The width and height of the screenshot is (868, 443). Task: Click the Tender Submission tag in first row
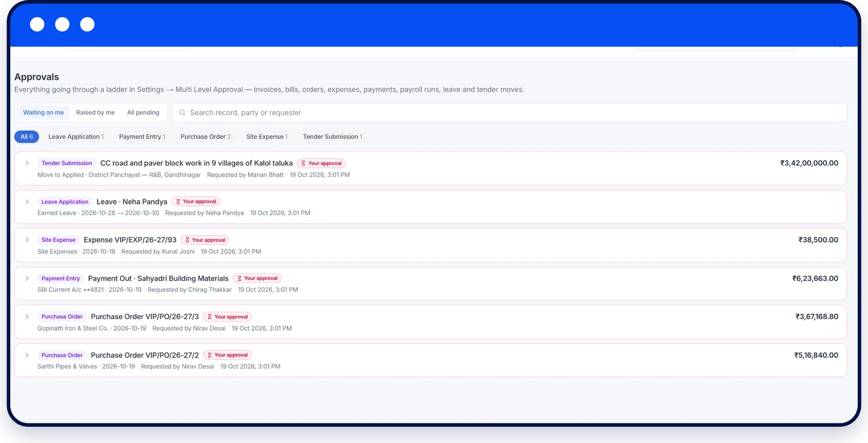pos(67,163)
